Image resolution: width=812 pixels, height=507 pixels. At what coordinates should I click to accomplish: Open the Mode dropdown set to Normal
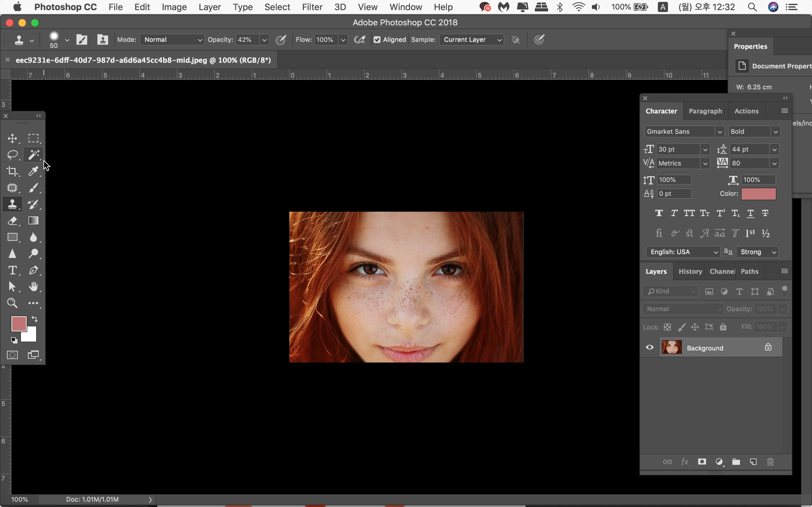tap(172, 40)
